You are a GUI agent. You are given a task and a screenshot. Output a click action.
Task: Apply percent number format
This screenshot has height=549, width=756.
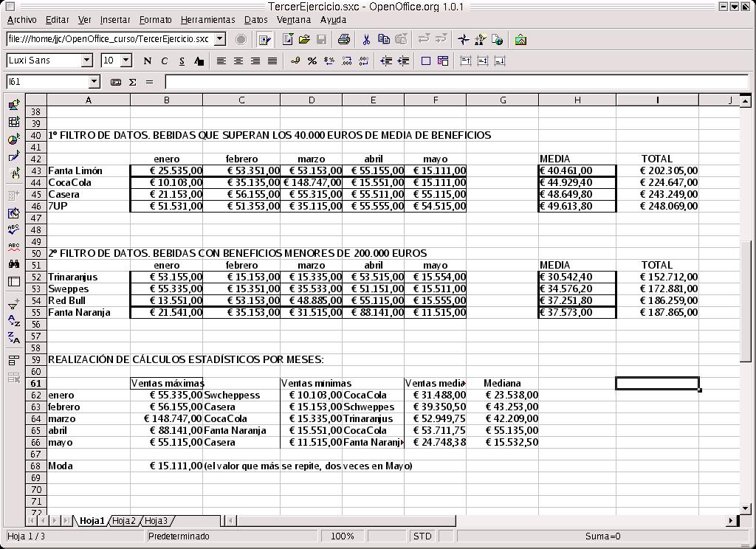pos(312,61)
